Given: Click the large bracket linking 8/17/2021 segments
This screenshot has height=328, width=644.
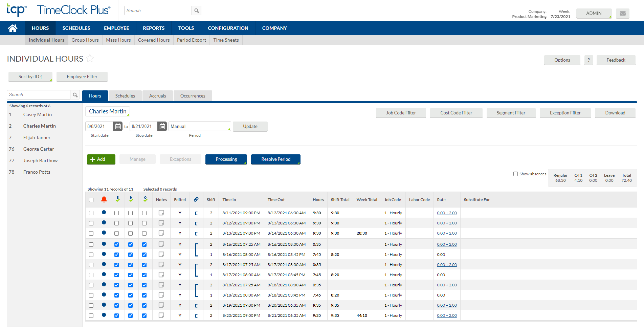Looking at the screenshot, I should [196, 270].
